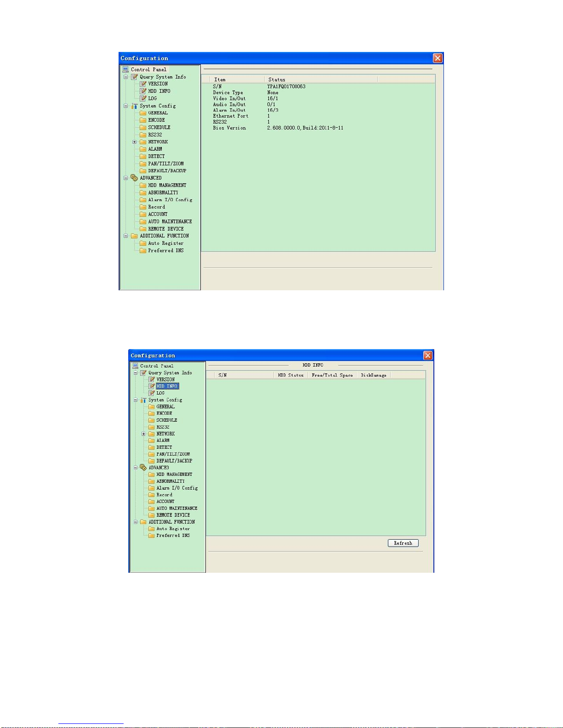Select REMOTE DEVICE in upper window tree

coord(166,229)
